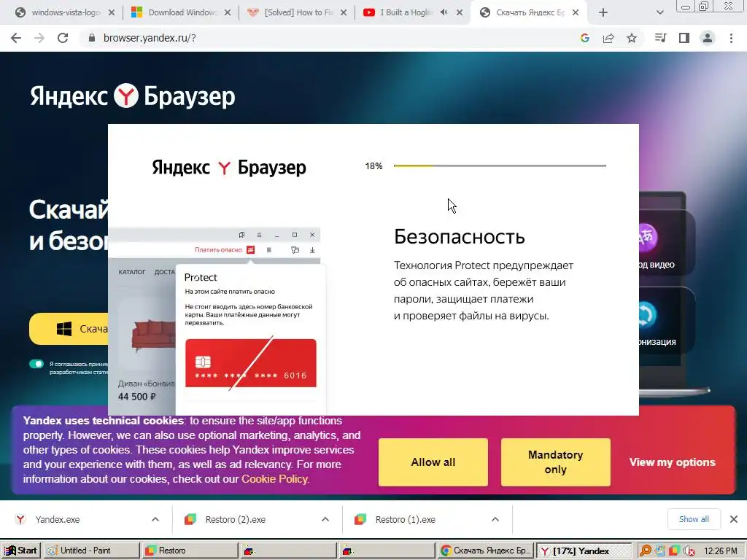Open Chrome's three-dot menu

click(731, 38)
